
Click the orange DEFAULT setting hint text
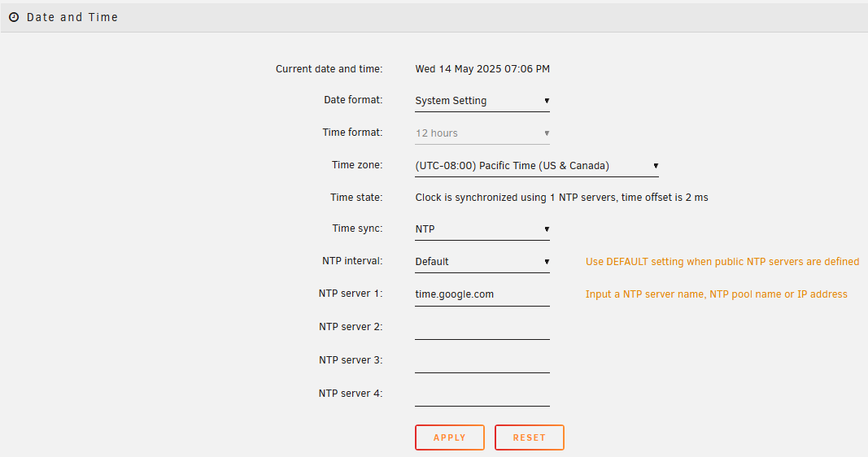722,262
